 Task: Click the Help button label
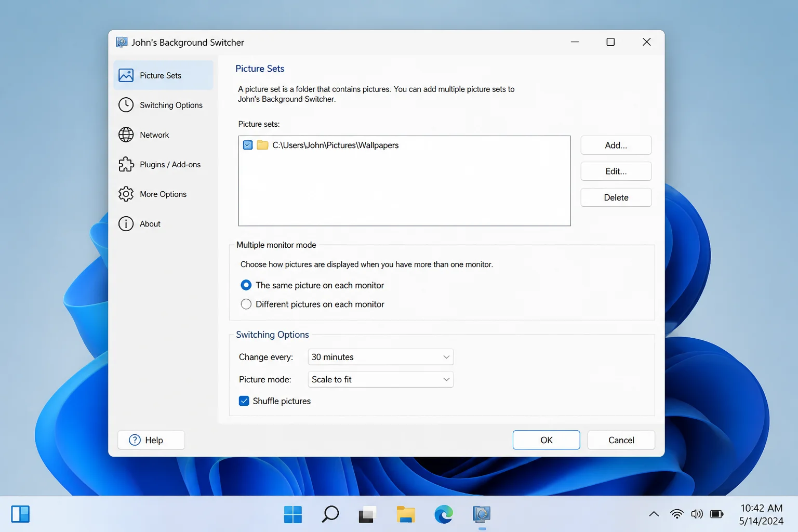tap(154, 440)
